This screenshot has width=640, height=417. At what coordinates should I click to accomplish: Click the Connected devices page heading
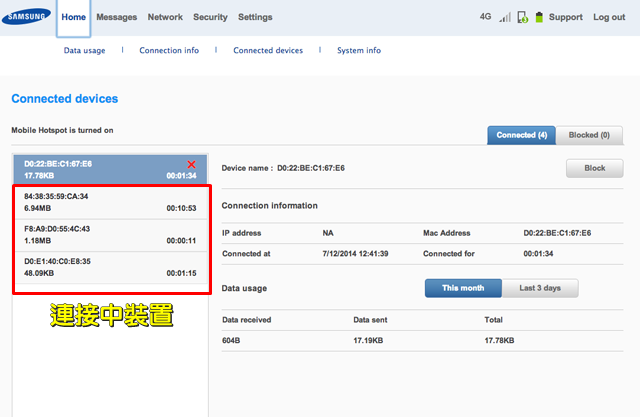[x=65, y=99]
